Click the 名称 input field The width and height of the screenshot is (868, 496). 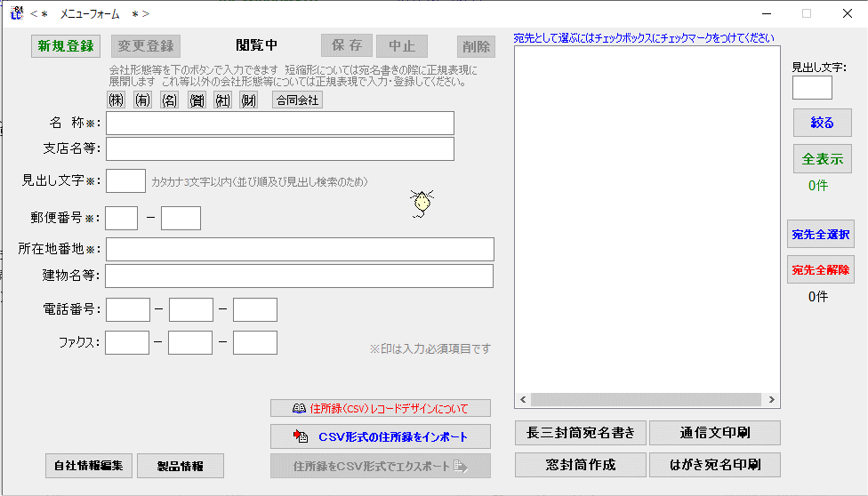(x=279, y=123)
